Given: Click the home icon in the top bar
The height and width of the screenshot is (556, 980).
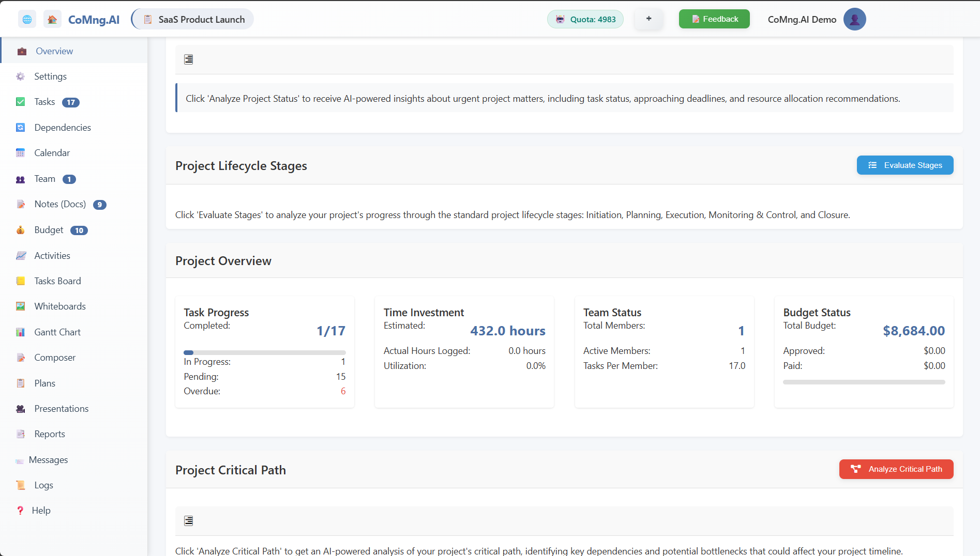Looking at the screenshot, I should coord(52,19).
